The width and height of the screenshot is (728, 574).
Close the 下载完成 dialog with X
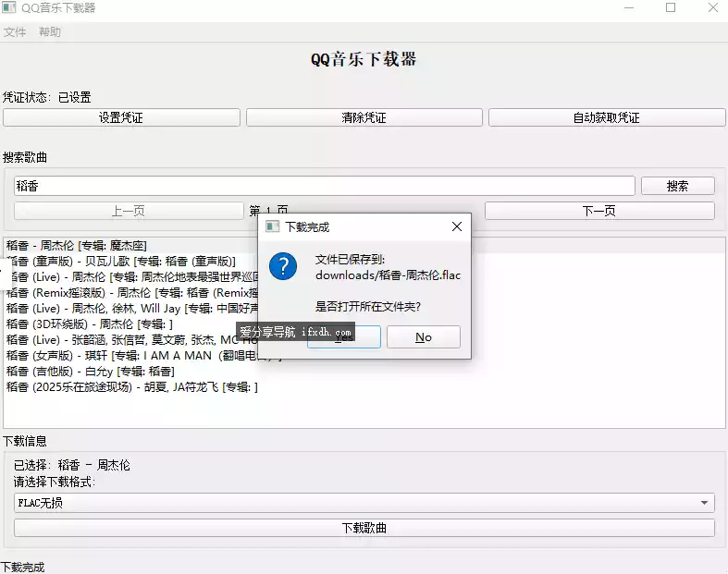click(457, 226)
